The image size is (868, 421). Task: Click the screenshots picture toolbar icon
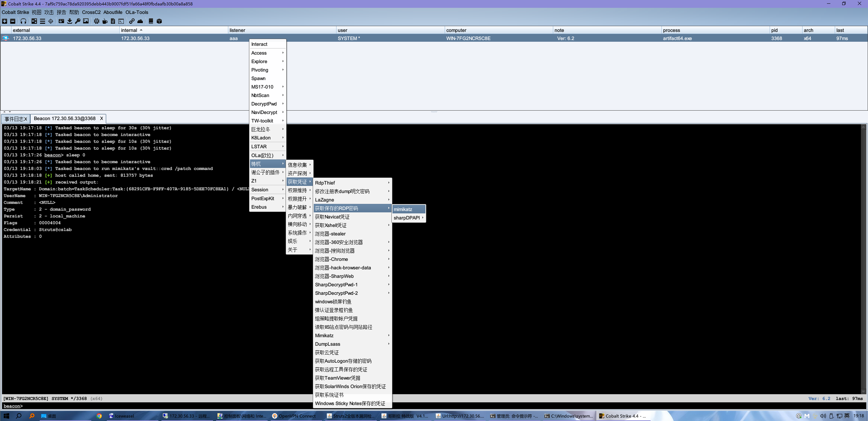point(86,21)
